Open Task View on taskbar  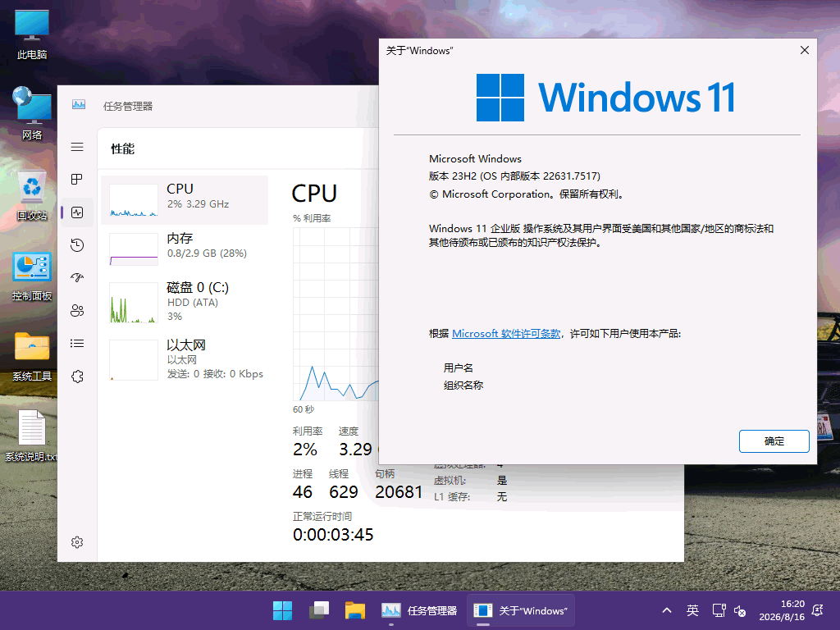pyautogui.click(x=319, y=610)
